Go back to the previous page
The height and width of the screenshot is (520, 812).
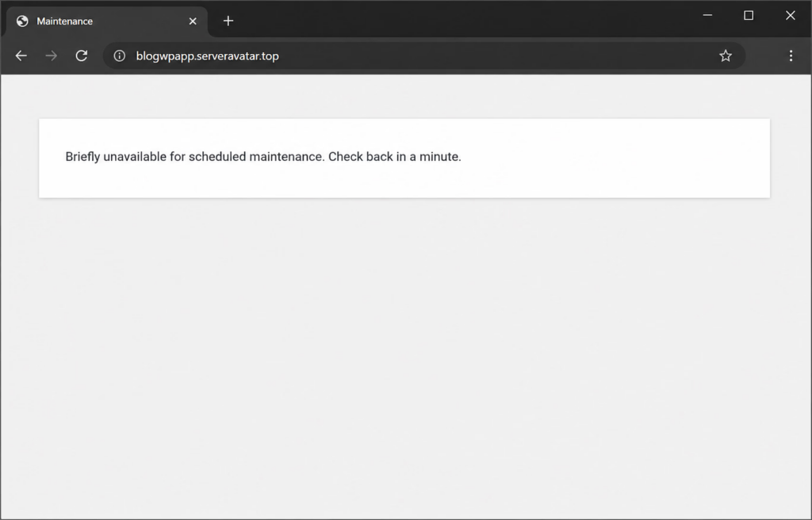coord(21,56)
